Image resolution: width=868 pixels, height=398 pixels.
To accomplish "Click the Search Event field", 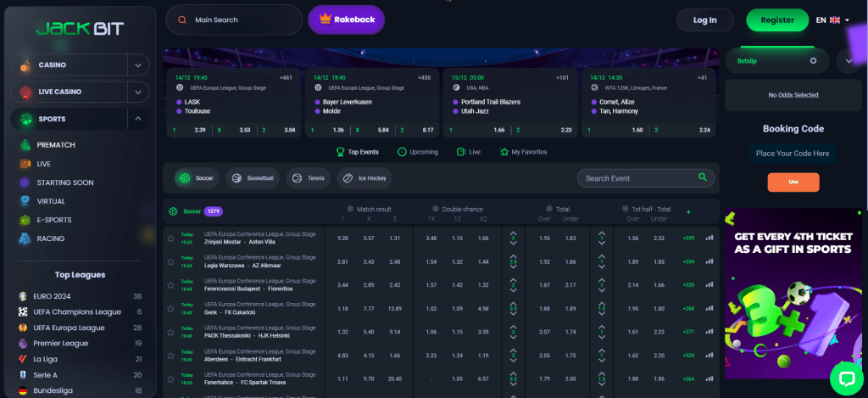I will (646, 178).
